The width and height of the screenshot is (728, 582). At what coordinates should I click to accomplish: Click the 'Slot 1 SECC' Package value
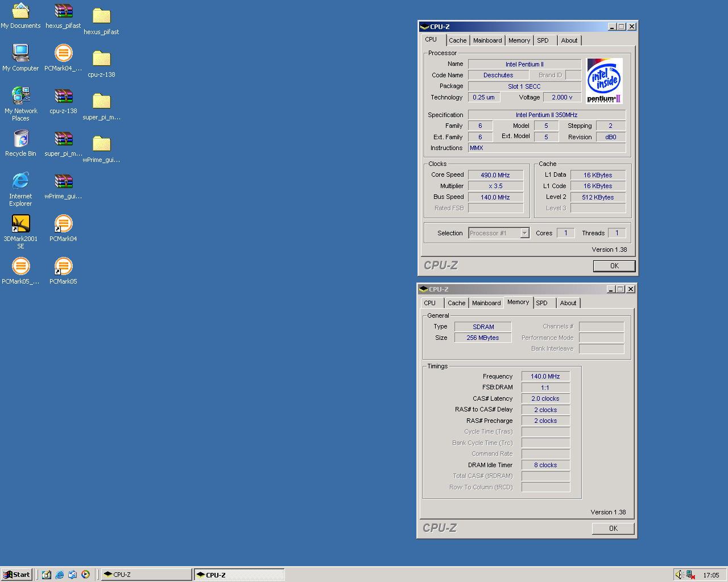pos(524,86)
